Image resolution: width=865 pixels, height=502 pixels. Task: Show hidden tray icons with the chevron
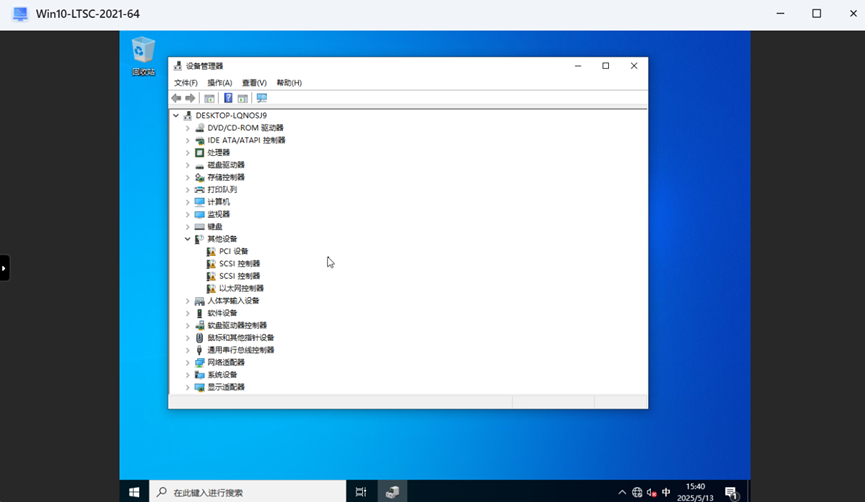[x=622, y=492]
